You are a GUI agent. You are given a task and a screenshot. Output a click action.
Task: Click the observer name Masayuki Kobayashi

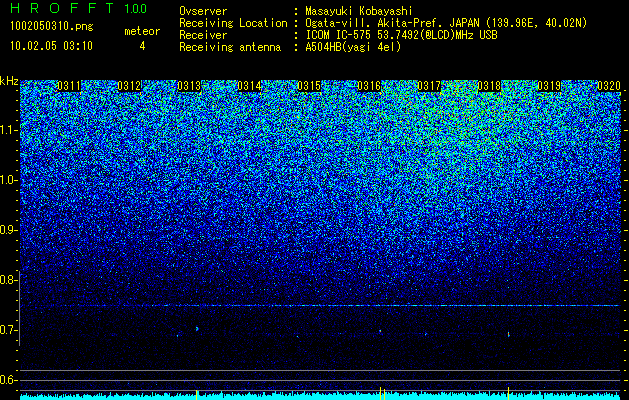[359, 11]
